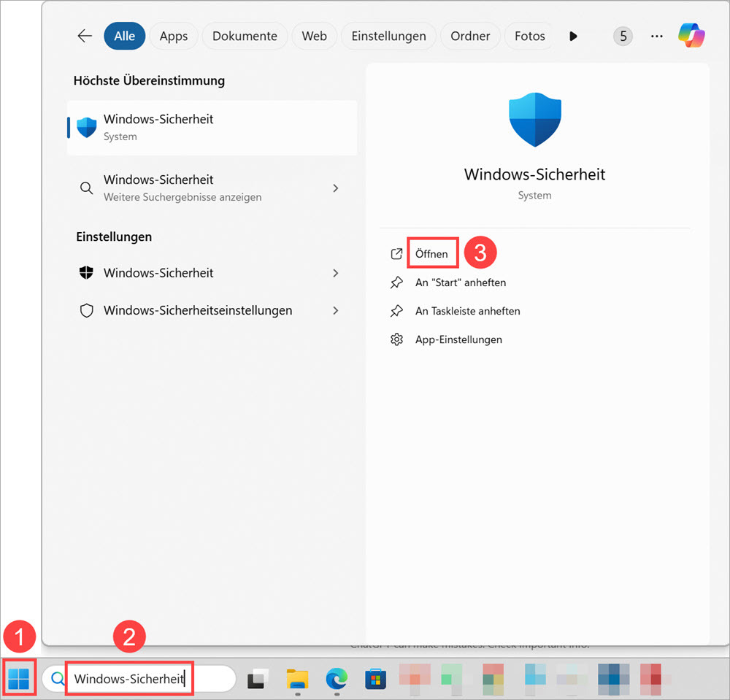
Task: Switch to the Apps filter tab
Action: tap(174, 36)
